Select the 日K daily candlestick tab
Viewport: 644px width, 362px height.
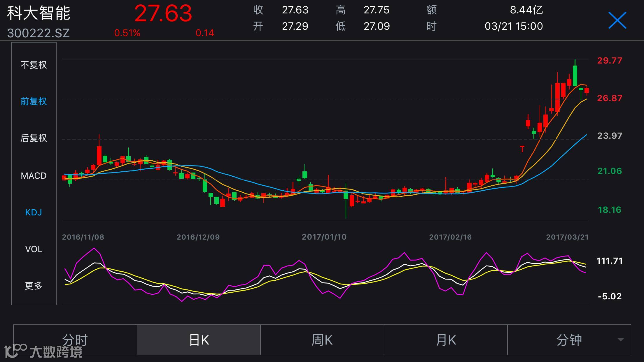[x=199, y=340]
